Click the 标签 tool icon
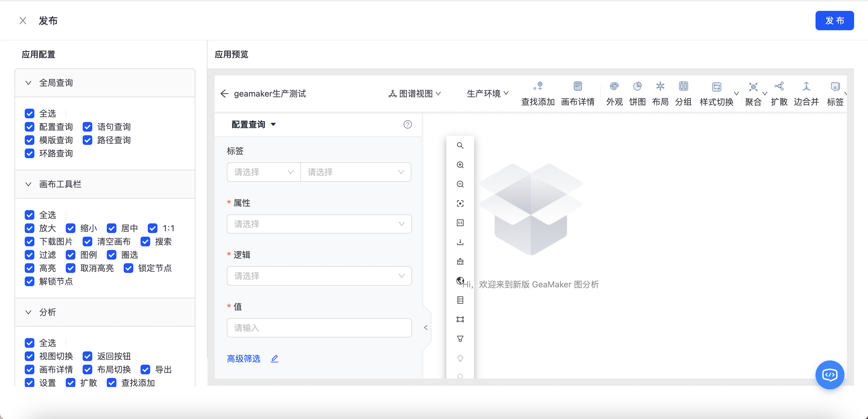868x419 pixels. point(835,87)
